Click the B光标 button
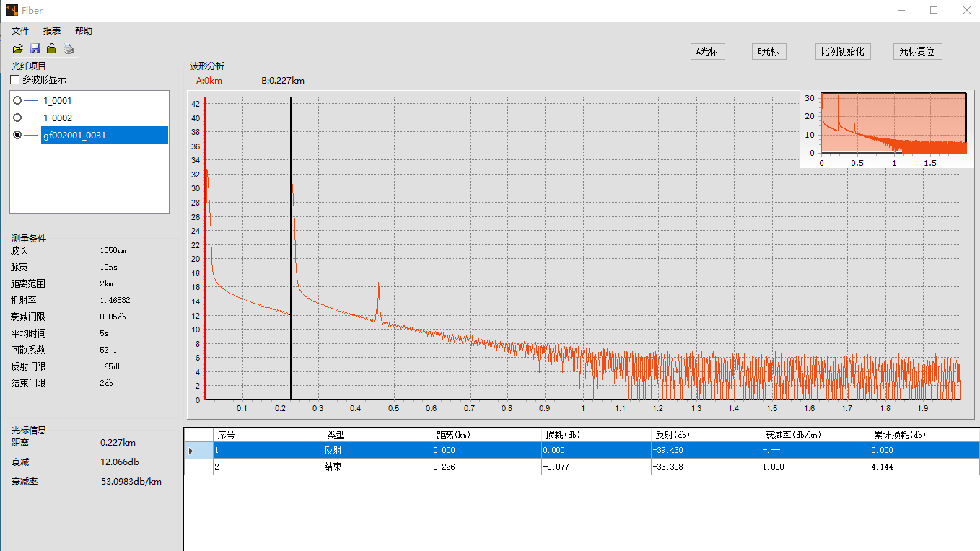Screen dimensions: 980x551 coord(768,52)
